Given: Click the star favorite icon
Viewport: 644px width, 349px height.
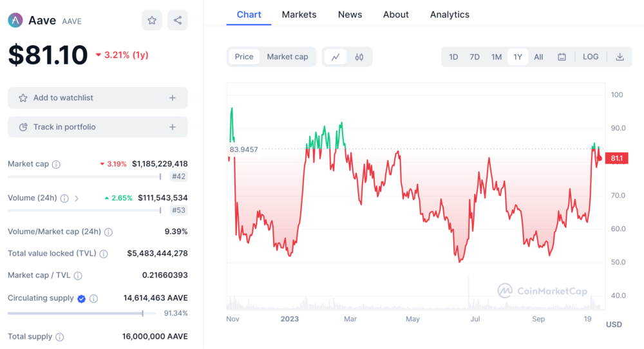Looking at the screenshot, I should point(152,21).
